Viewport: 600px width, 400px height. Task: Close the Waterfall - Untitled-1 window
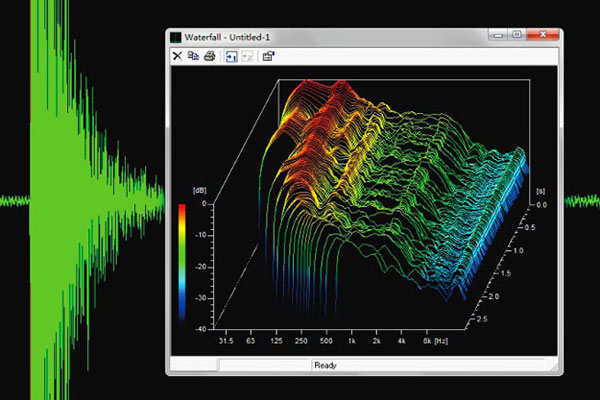[544, 35]
